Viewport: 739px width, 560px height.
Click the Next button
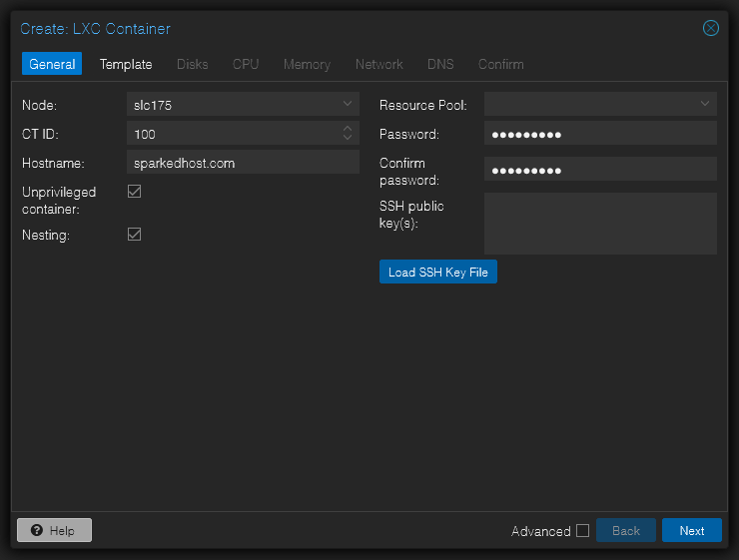(691, 530)
